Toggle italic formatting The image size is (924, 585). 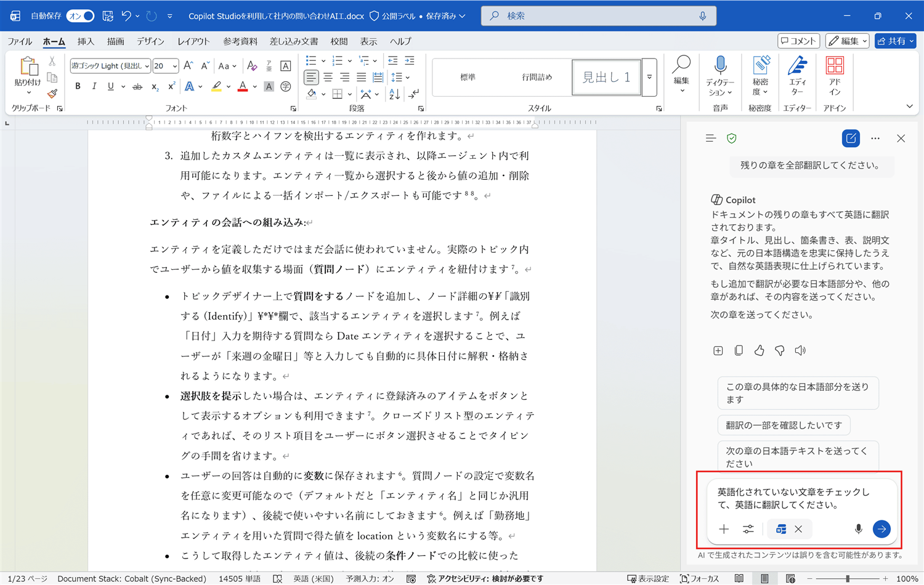94,87
